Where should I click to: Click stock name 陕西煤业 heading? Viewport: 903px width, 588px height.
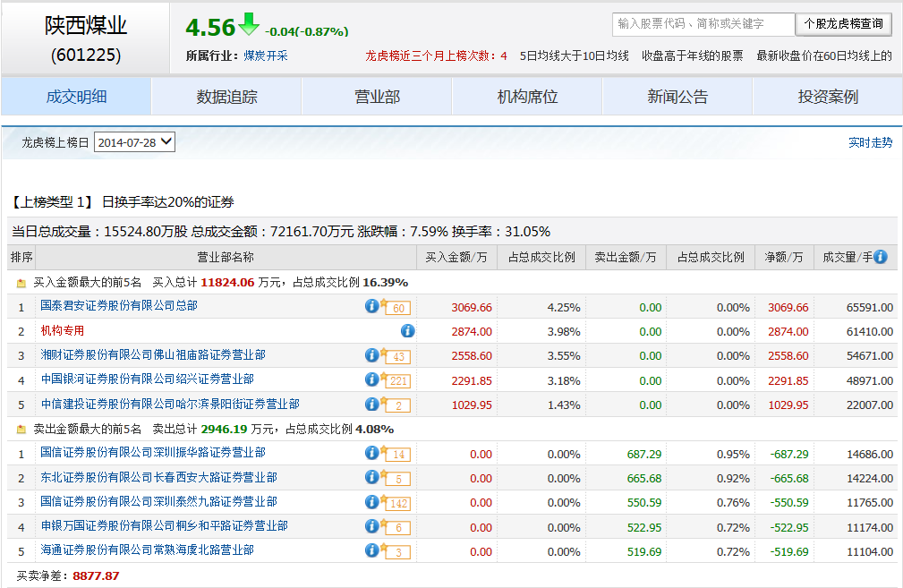point(86,25)
